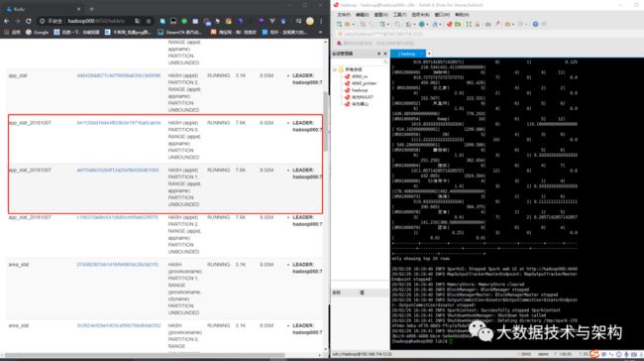Close the session manager panel
Screen dimensions: 644x361
point(385,54)
